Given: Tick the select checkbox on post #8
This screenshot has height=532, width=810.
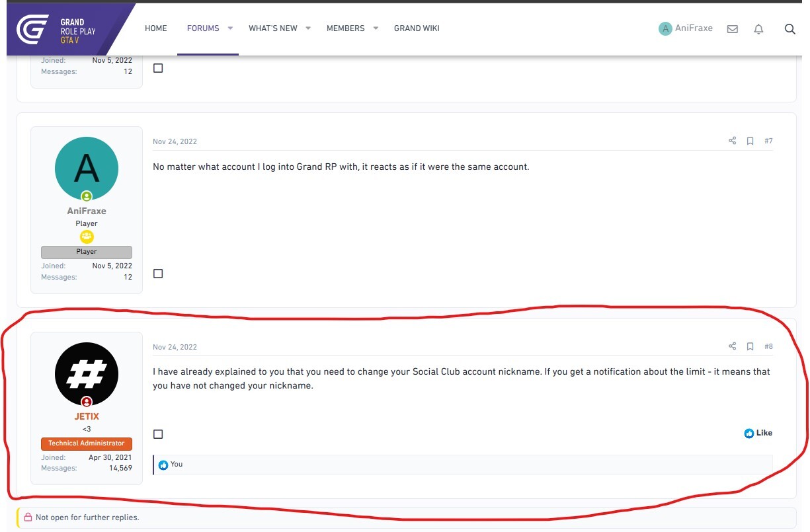Looking at the screenshot, I should [x=158, y=434].
